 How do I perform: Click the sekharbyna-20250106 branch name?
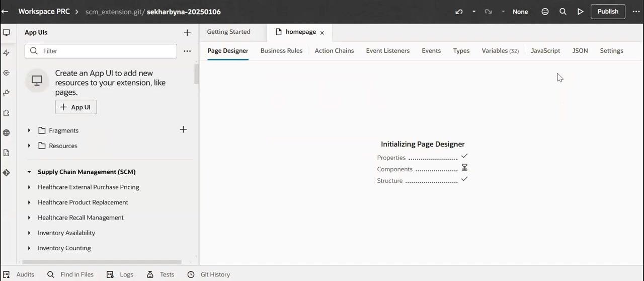[184, 12]
